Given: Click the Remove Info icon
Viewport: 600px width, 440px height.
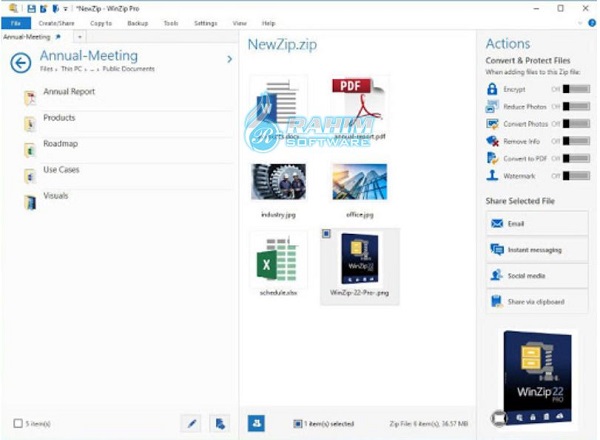Looking at the screenshot, I should pos(492,141).
